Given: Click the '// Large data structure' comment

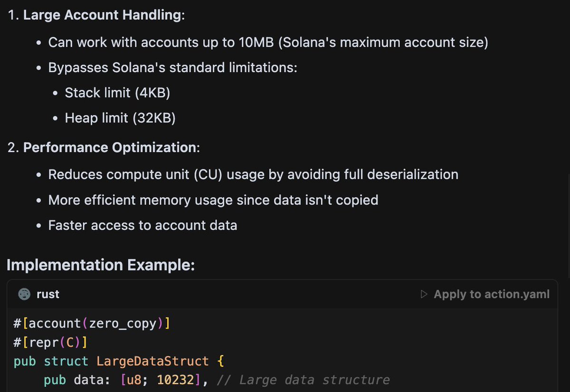Looking at the screenshot, I should 303,380.
